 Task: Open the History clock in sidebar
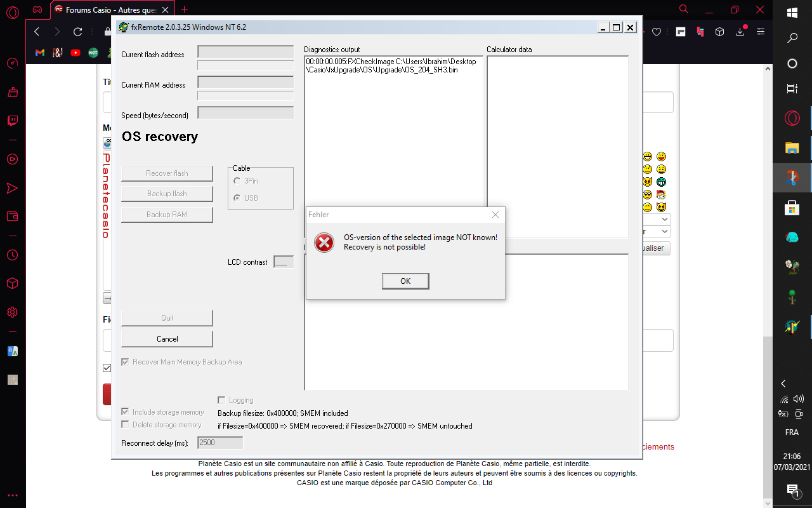[13, 255]
